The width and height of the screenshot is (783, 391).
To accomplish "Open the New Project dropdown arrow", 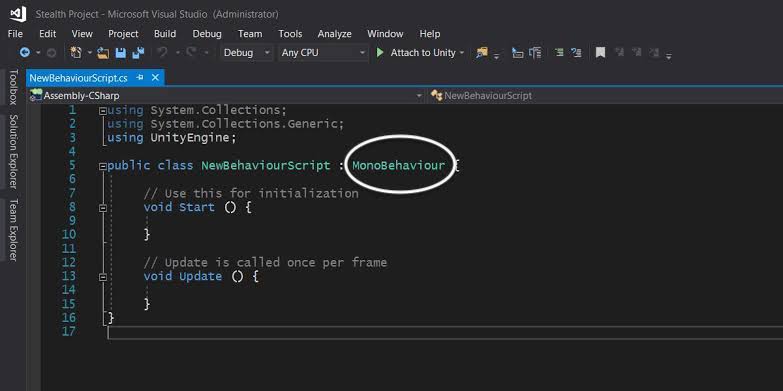I will tap(90, 52).
